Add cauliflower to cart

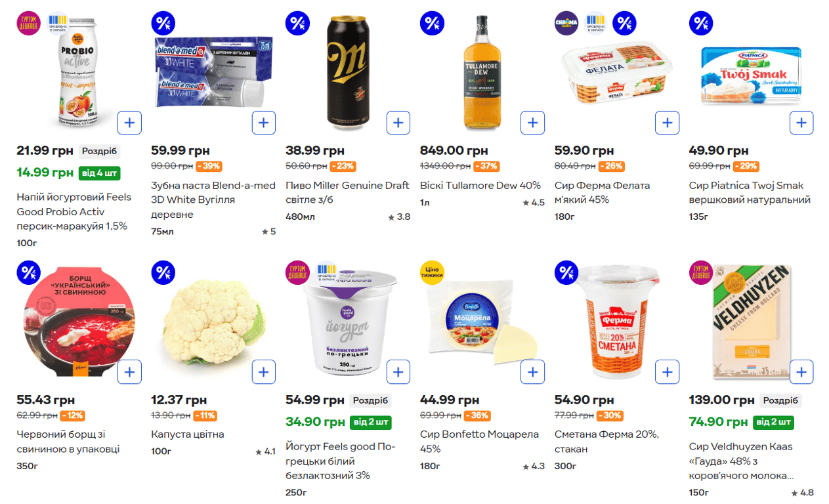(263, 372)
